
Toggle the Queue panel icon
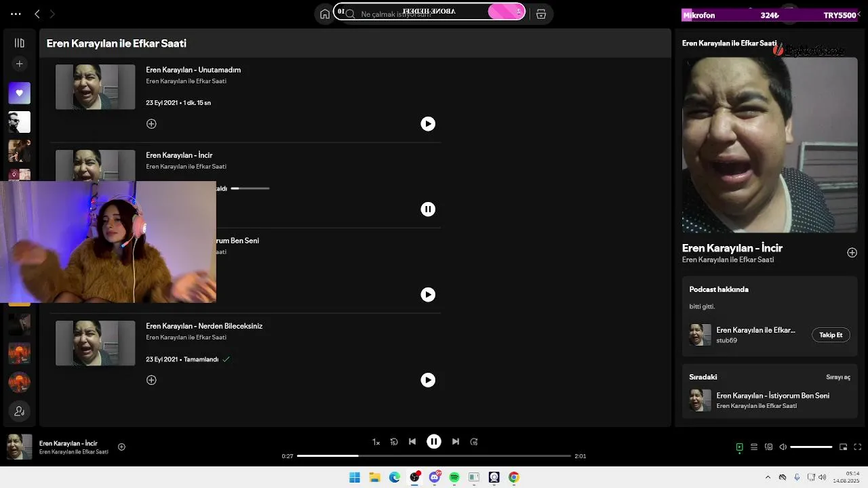point(754,447)
